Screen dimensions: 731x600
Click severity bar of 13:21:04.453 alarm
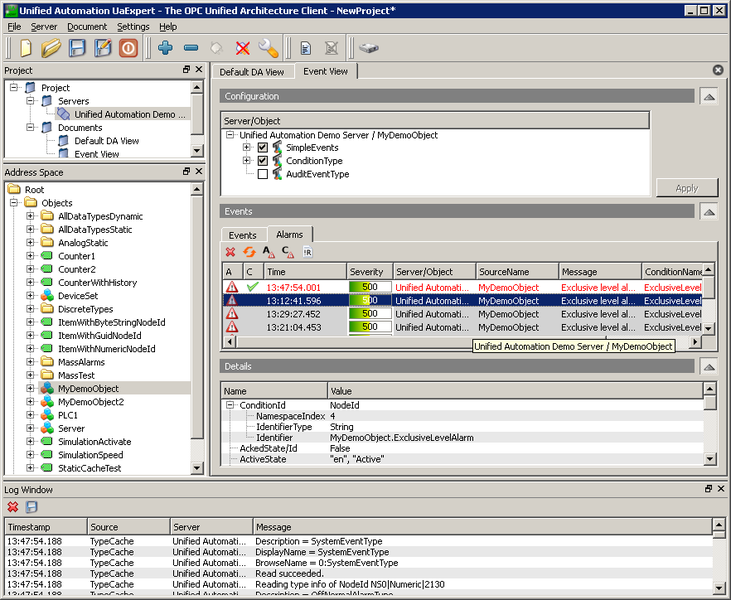(x=370, y=327)
